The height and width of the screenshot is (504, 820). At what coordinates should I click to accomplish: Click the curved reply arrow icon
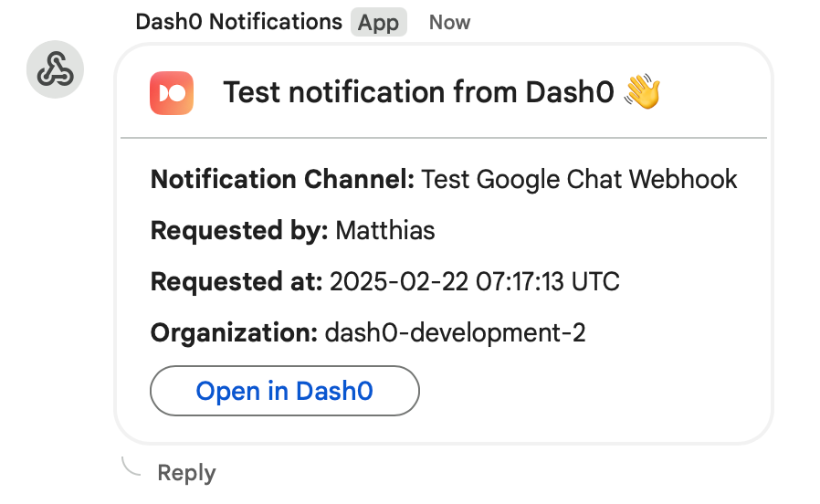point(131,467)
